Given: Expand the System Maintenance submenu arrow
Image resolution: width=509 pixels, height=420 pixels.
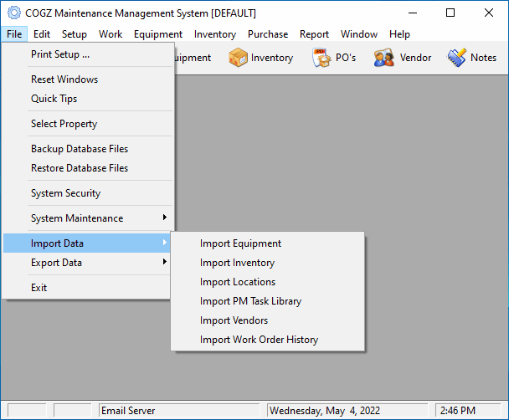Looking at the screenshot, I should 165,218.
